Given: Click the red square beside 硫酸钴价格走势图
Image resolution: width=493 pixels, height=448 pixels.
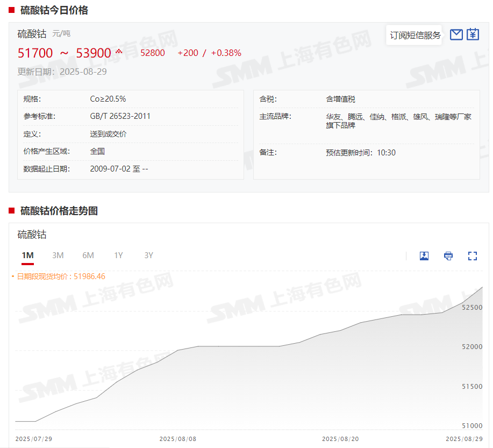Looking at the screenshot, I should [12, 211].
